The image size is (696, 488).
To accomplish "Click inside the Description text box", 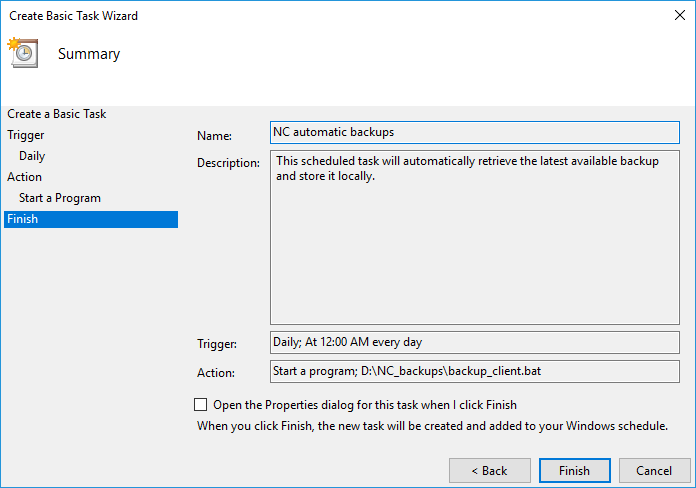I will pos(475,238).
